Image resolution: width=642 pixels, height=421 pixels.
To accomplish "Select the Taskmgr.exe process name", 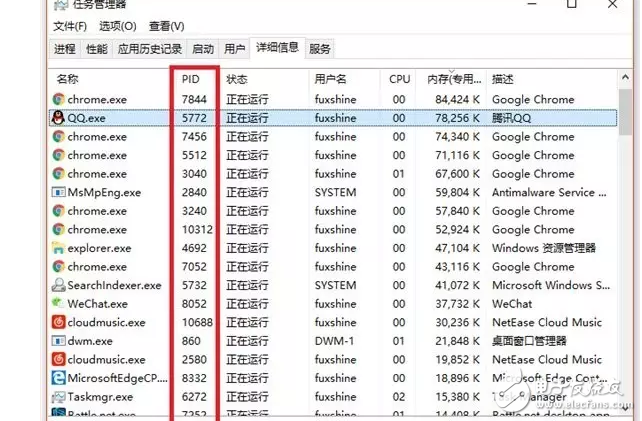I will pyautogui.click(x=100, y=396).
